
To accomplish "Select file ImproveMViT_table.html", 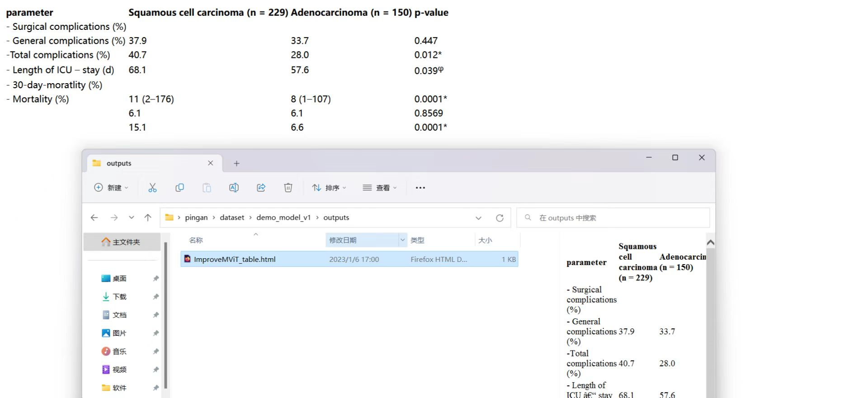I will click(349, 259).
